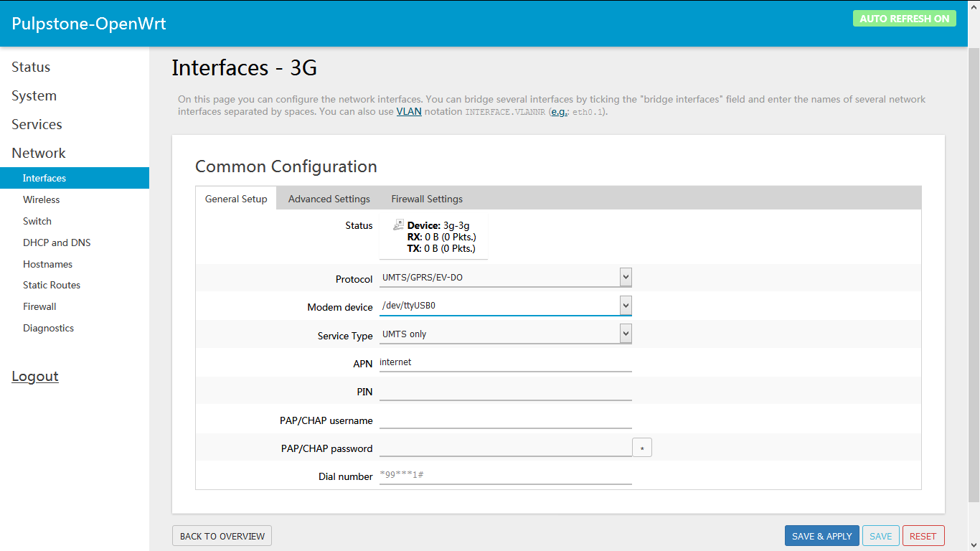The height and width of the screenshot is (551, 980).
Task: Reveal the PAP/CHAP password using asterisk button
Action: (x=642, y=447)
